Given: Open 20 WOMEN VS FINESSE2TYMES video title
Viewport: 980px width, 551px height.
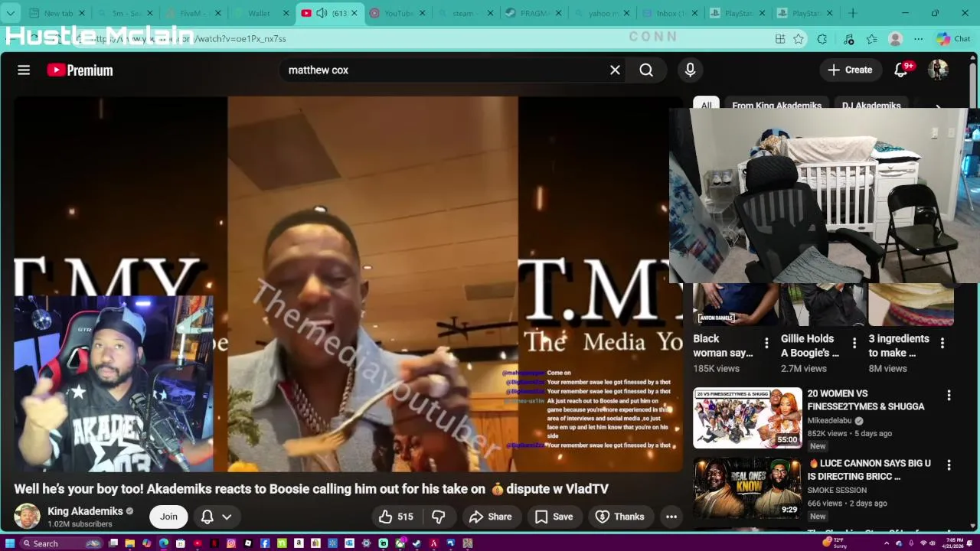Looking at the screenshot, I should pyautogui.click(x=866, y=399).
